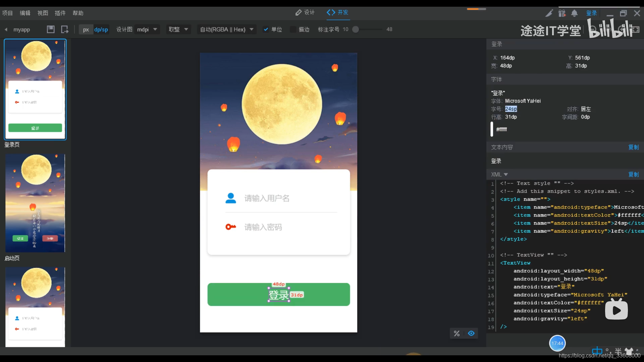The height and width of the screenshot is (362, 644).
Task: Open the 视图 menu
Action: coord(43,13)
